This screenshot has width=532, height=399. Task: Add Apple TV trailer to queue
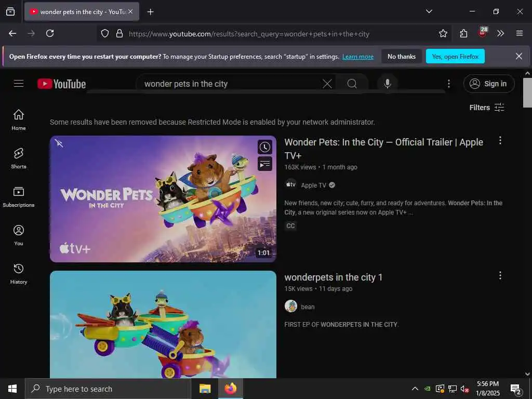(x=264, y=164)
